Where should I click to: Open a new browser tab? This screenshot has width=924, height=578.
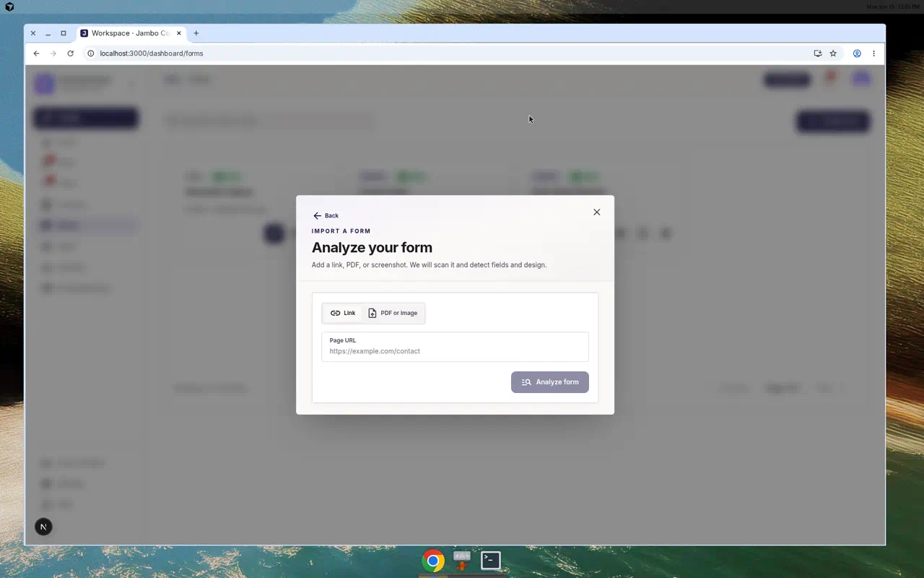coord(196,33)
